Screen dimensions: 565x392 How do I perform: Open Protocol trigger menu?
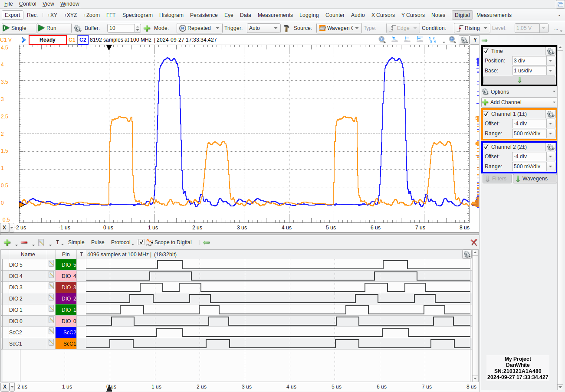click(122, 242)
